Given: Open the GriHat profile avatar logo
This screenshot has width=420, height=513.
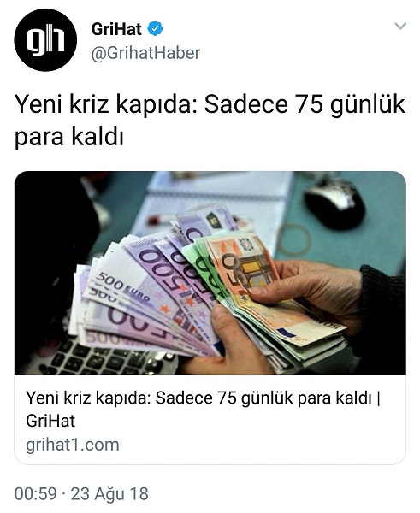Looking at the screenshot, I should pyautogui.click(x=45, y=40).
